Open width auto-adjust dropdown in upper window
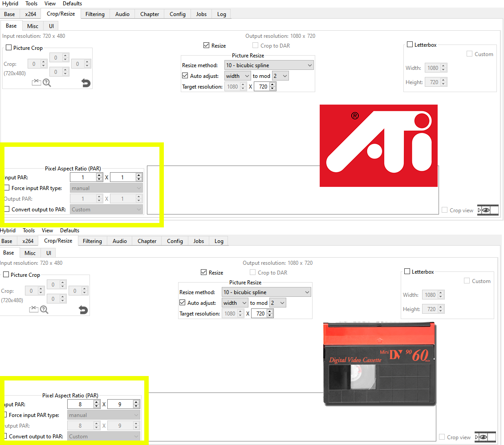 237,76
